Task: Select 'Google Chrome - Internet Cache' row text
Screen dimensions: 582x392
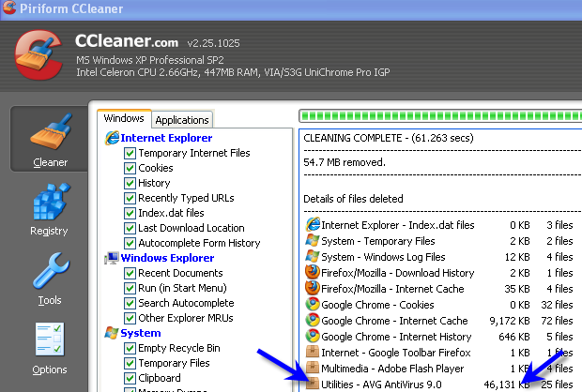Action: pos(394,321)
